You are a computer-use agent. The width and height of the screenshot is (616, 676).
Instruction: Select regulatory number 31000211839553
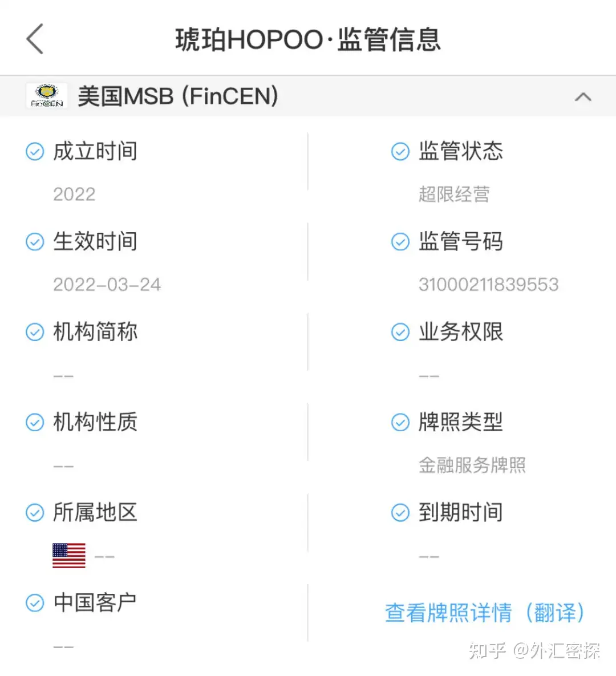click(488, 285)
